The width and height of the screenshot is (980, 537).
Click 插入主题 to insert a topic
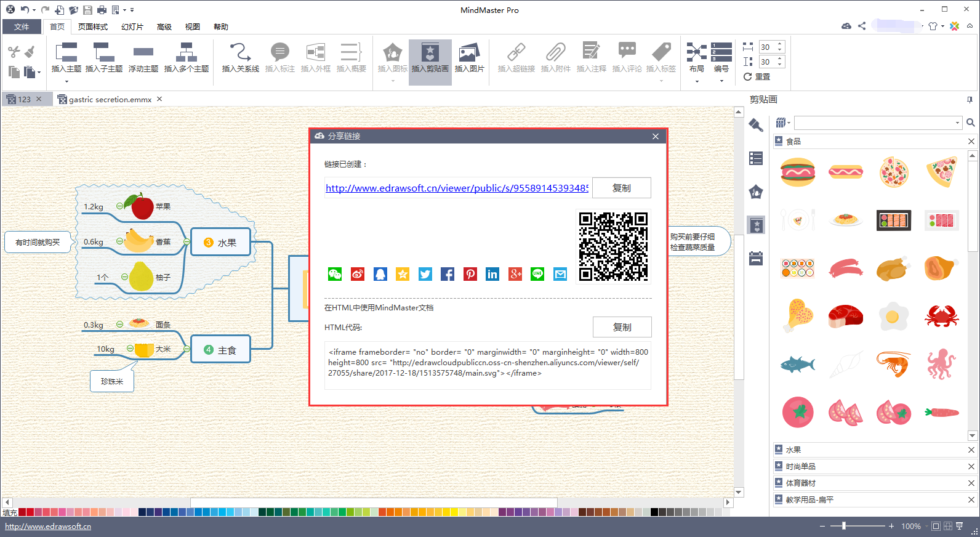[66, 58]
